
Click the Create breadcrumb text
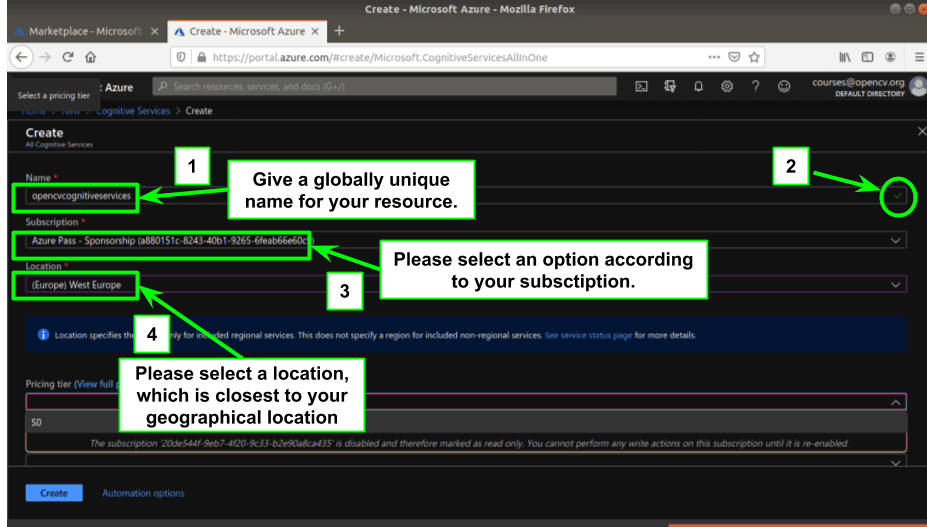point(199,111)
